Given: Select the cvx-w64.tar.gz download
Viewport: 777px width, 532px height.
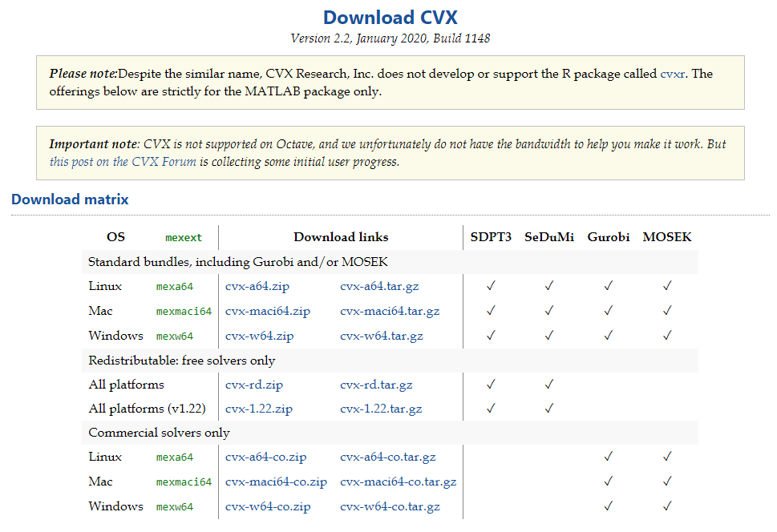Looking at the screenshot, I should [x=382, y=336].
